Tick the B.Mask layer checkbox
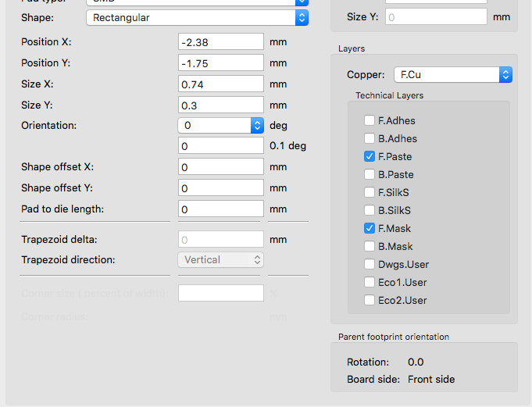This screenshot has width=532, height=407. point(370,246)
